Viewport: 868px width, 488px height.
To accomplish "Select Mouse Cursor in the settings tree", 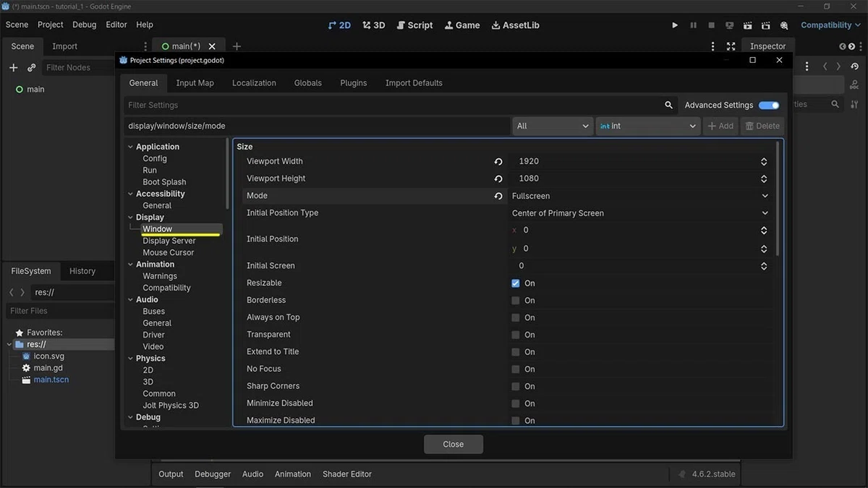I will [169, 252].
